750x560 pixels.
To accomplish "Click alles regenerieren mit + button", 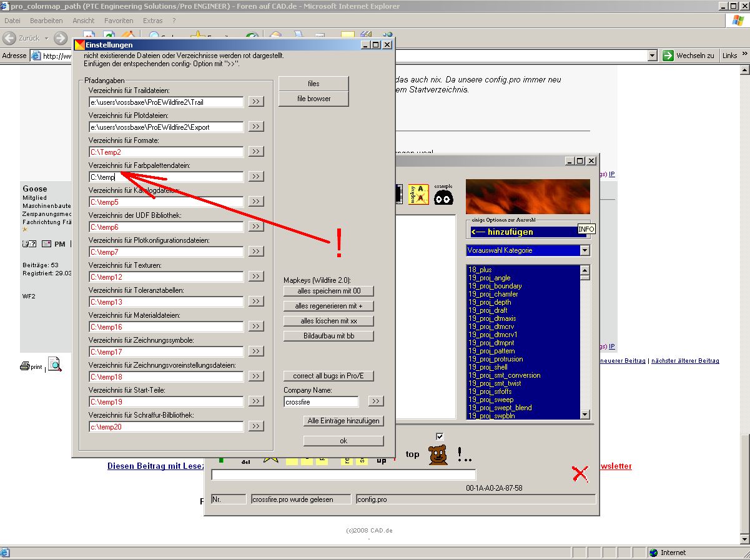I will 329,306.
